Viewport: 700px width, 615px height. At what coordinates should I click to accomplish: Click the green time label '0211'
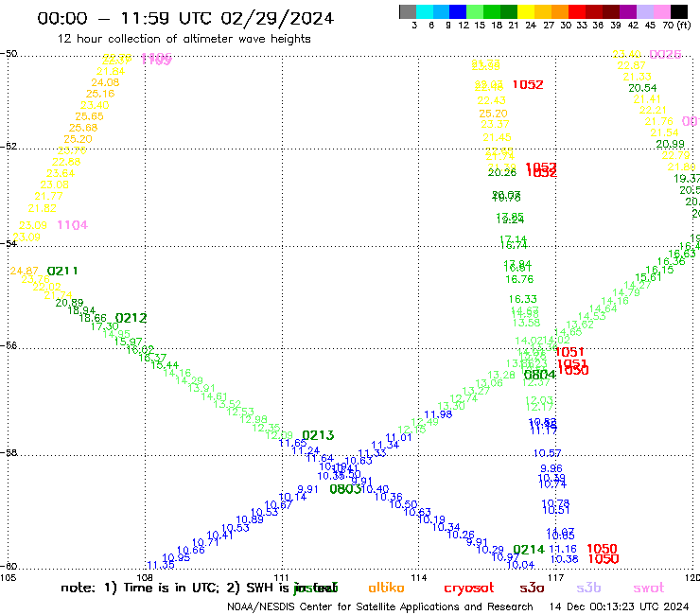pyautogui.click(x=62, y=272)
